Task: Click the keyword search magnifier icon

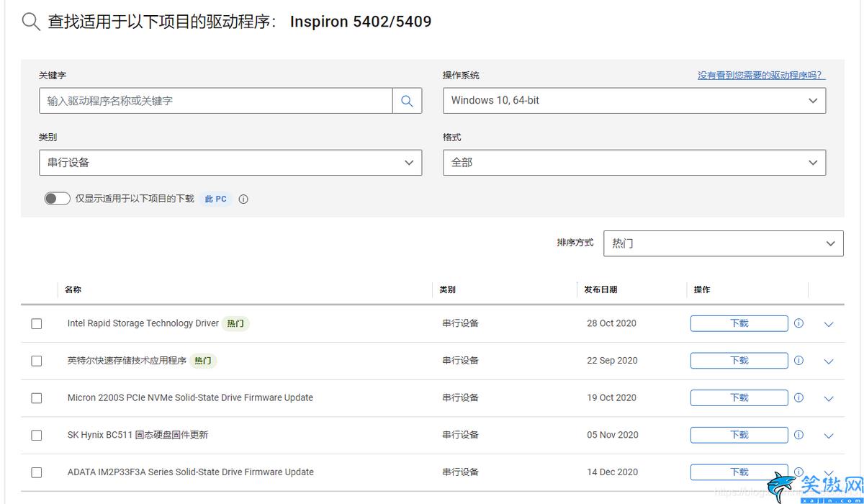Action: 407,101
